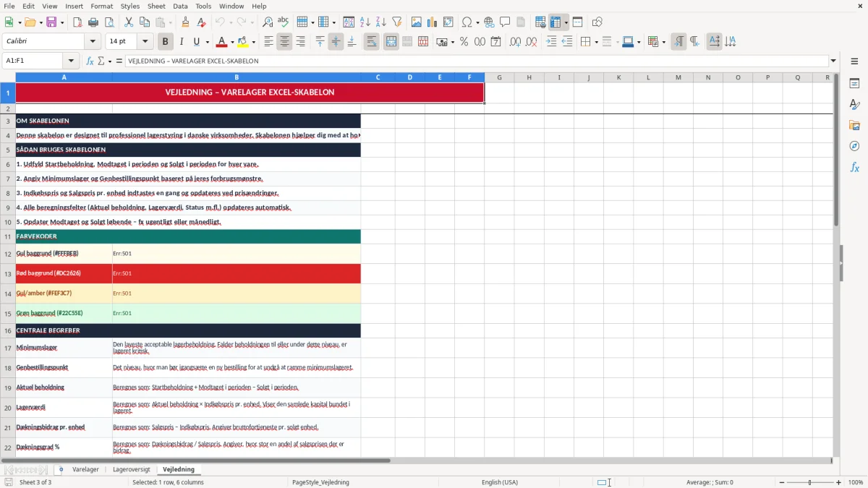Open Print Preview toggle icon

109,22
